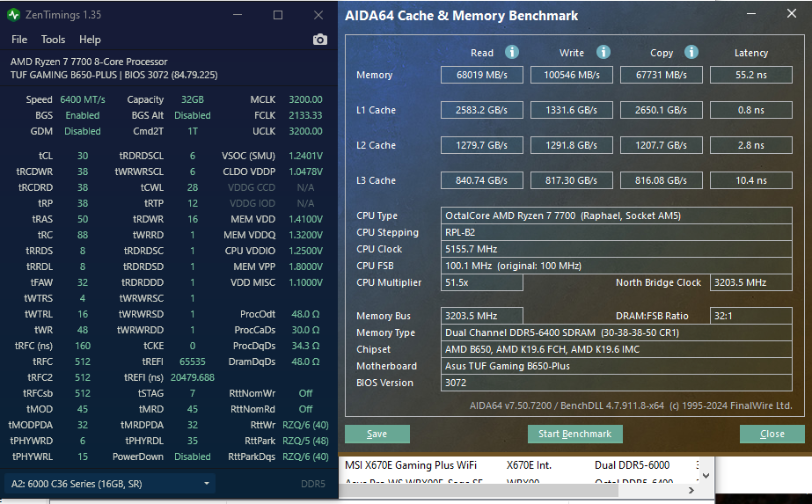Screen dimensions: 812x504
Task: Click the ZenTimings app logo icon
Action: (x=13, y=15)
